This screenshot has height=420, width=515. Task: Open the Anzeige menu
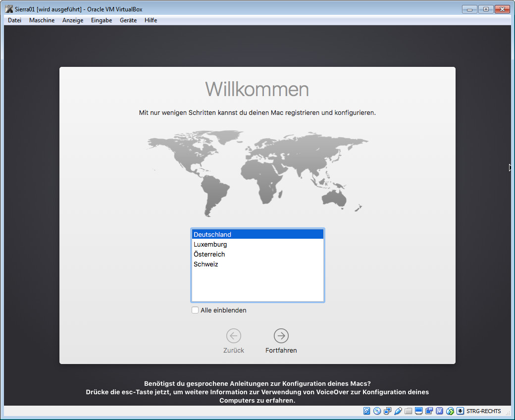click(x=73, y=20)
